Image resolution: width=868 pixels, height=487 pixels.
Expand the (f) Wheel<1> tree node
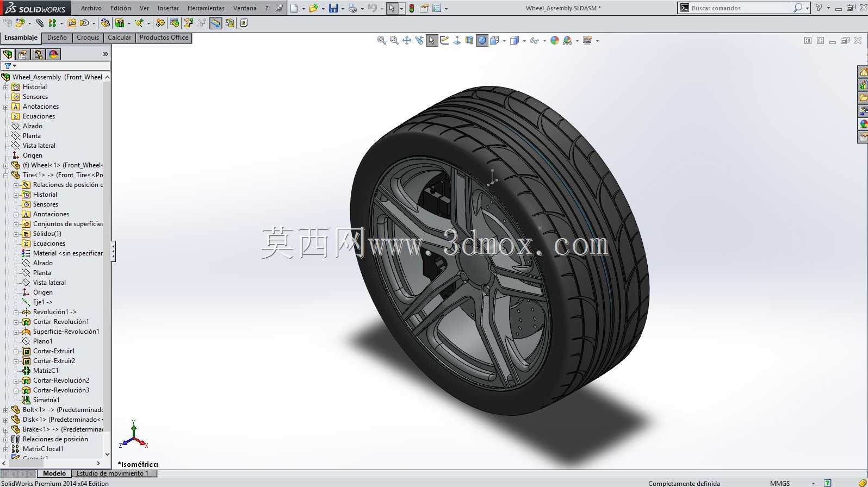[x=5, y=165]
